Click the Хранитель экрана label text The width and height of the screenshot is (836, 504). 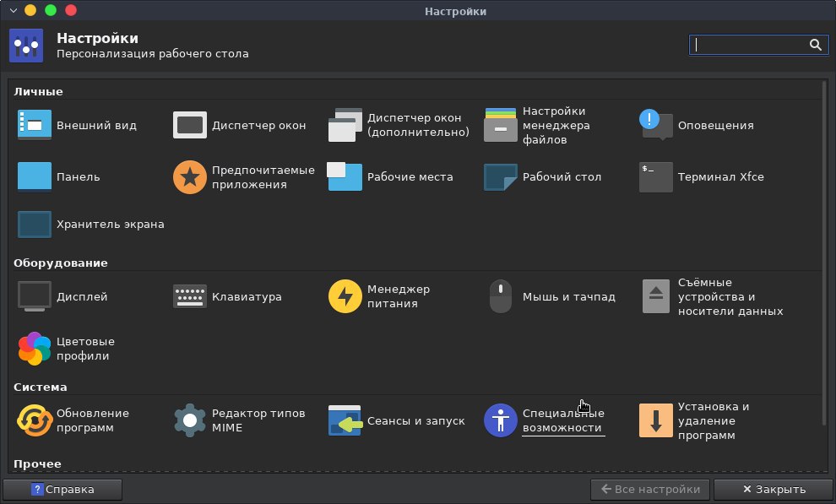(x=111, y=225)
